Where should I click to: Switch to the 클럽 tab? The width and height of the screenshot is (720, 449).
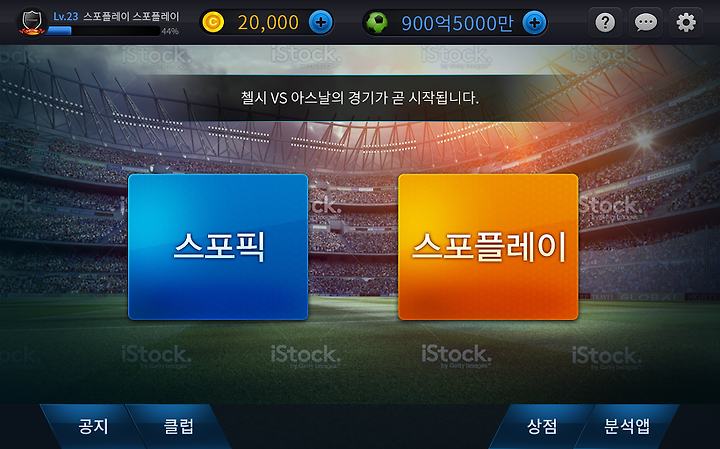click(x=179, y=427)
